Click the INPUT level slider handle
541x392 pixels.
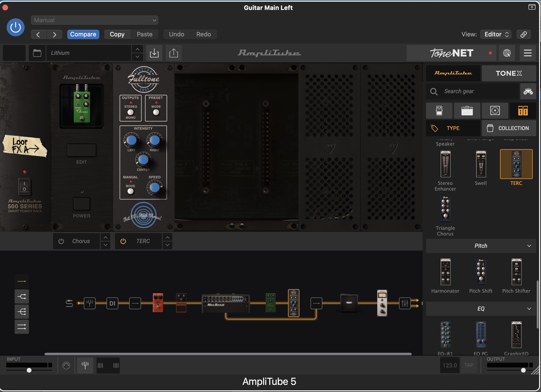(29, 370)
